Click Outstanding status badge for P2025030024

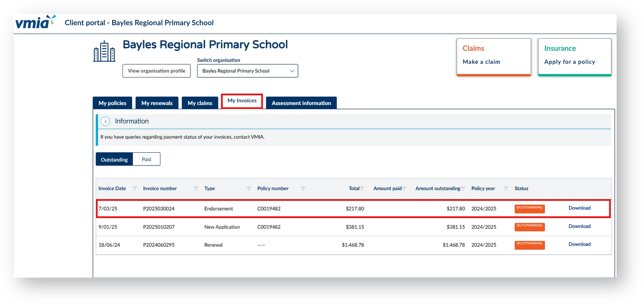click(530, 208)
